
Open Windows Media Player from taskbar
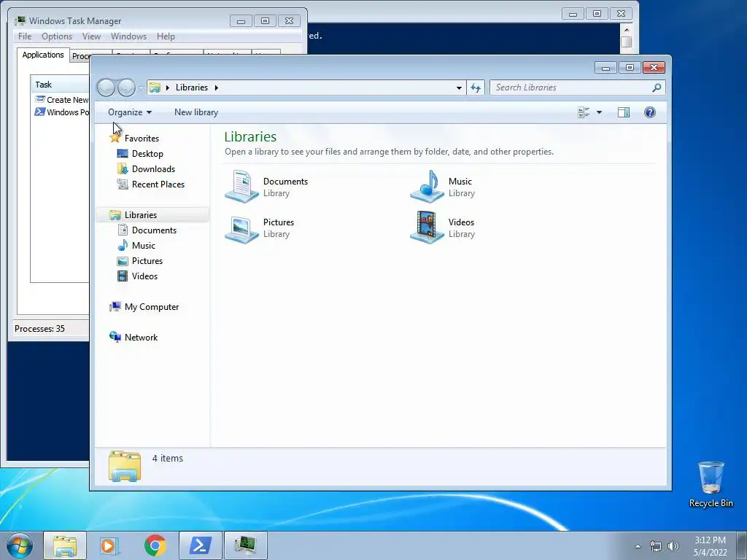pos(109,545)
